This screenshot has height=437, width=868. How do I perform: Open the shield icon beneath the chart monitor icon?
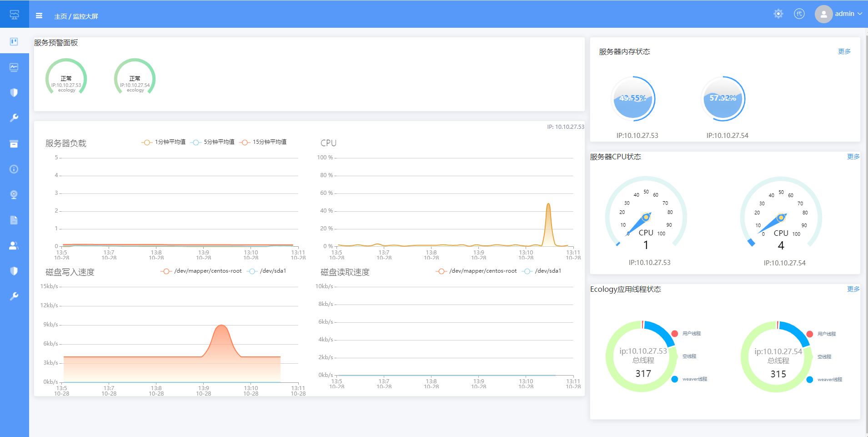14,92
